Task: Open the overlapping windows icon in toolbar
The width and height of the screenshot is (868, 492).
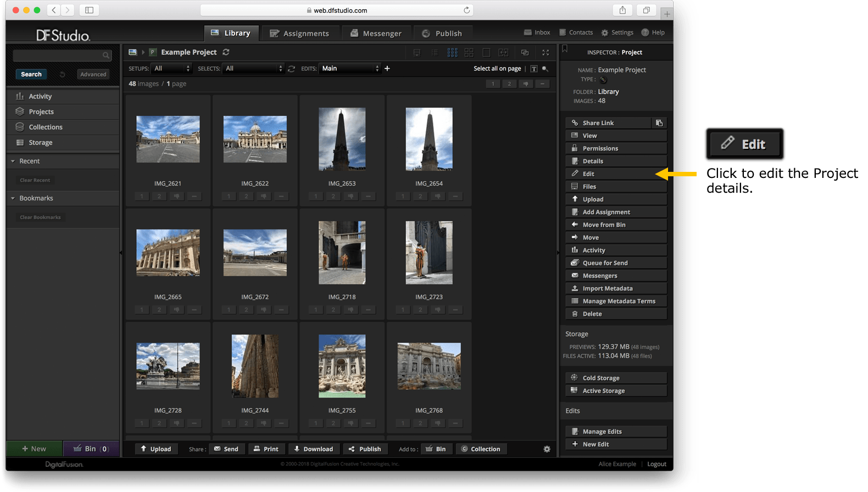Action: pyautogui.click(x=525, y=52)
